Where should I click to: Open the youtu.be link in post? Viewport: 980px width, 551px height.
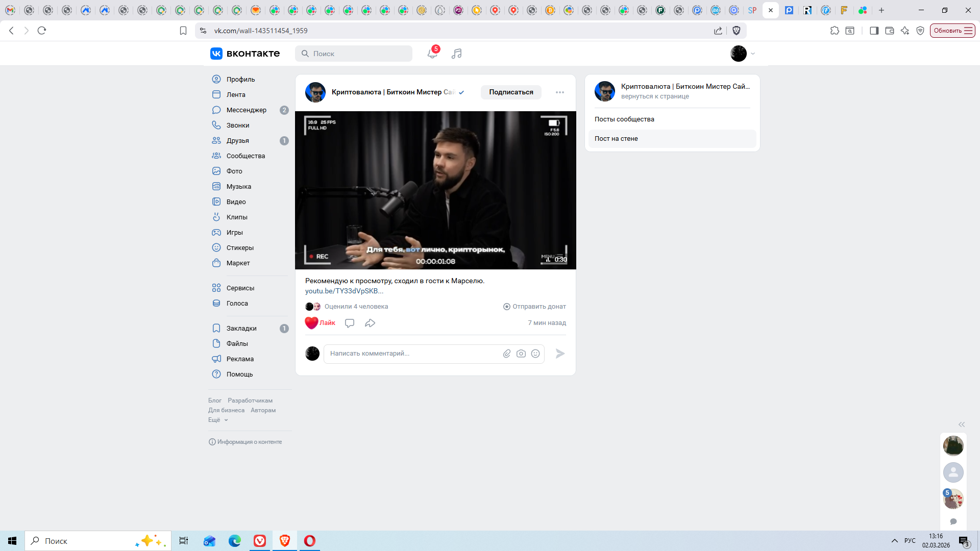344,291
